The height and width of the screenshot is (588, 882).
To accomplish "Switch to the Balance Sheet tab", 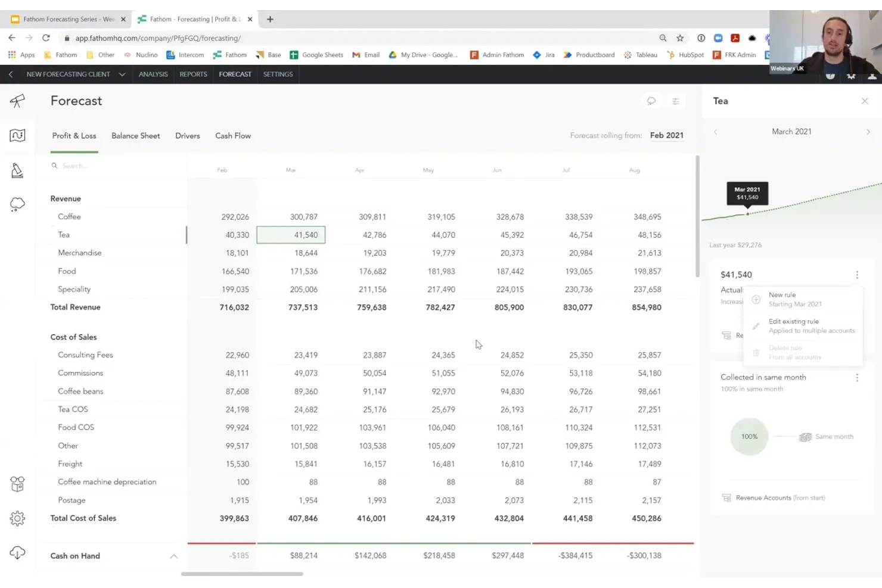I will click(x=135, y=136).
